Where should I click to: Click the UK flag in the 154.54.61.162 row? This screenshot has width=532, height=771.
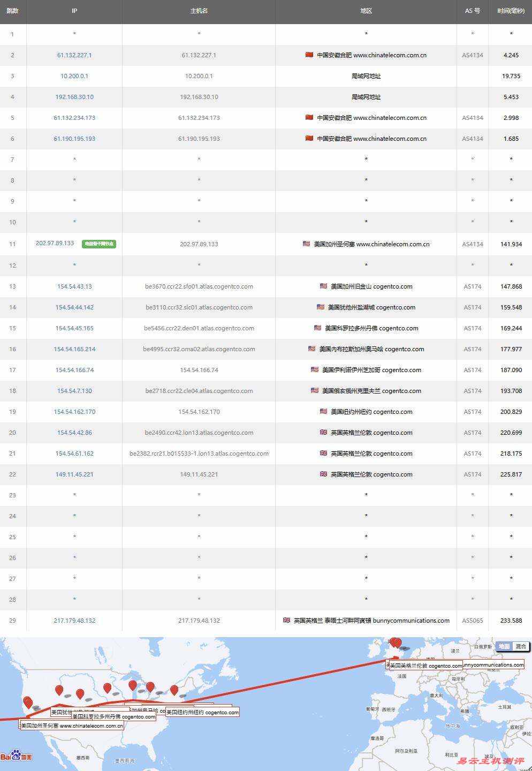(323, 453)
